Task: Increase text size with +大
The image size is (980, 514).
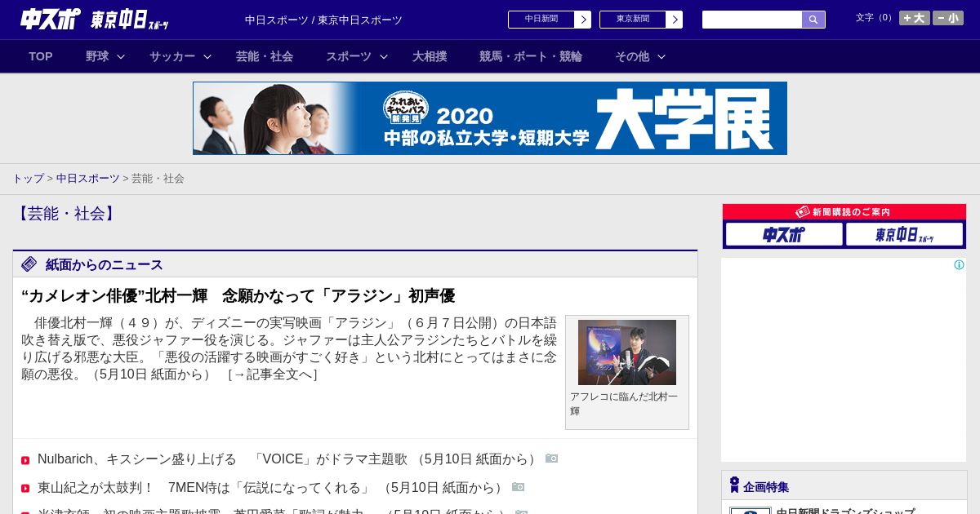Action: pyautogui.click(x=915, y=18)
